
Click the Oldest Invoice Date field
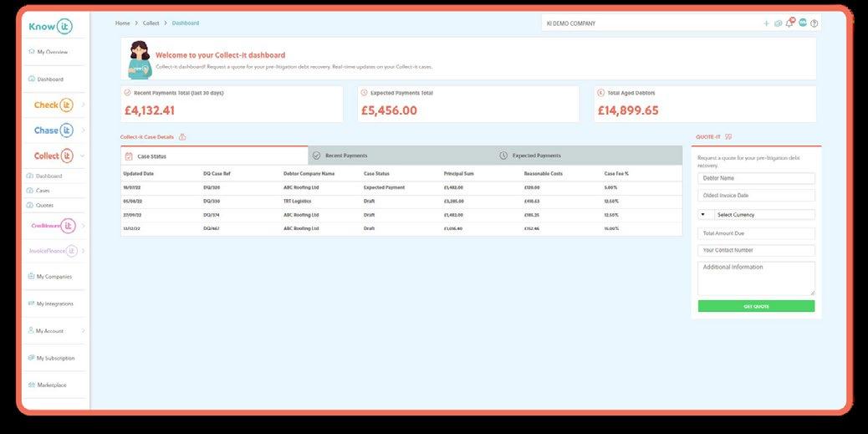[756, 196]
